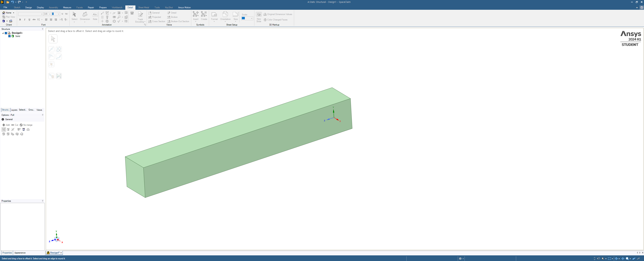Click the barcode annotation icon
The width and height of the screenshot is (644, 261).
click(x=114, y=17)
